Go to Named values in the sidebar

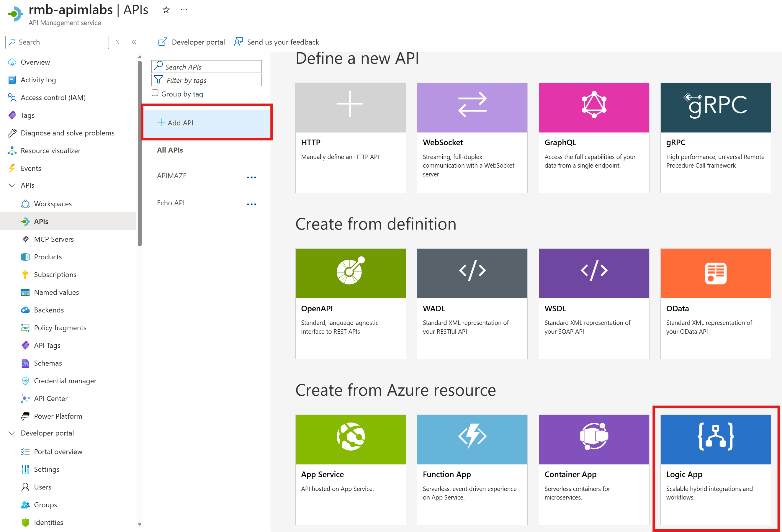pos(56,292)
